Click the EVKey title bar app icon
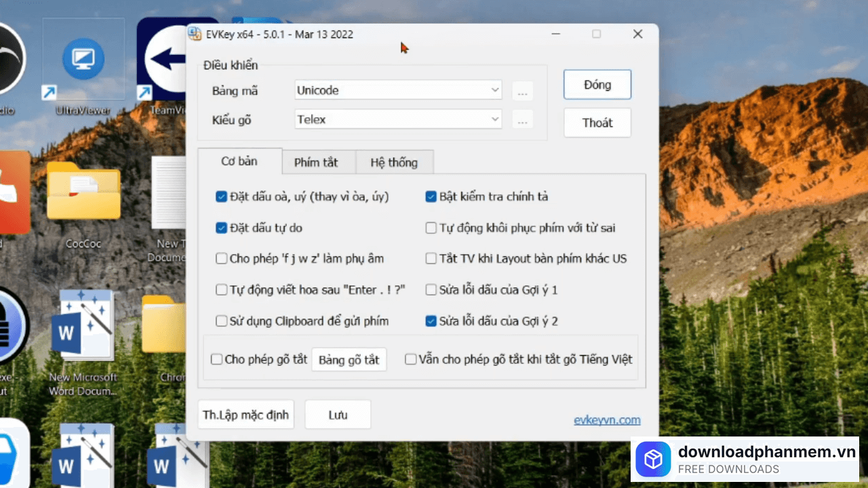868x488 pixels. pos(194,34)
